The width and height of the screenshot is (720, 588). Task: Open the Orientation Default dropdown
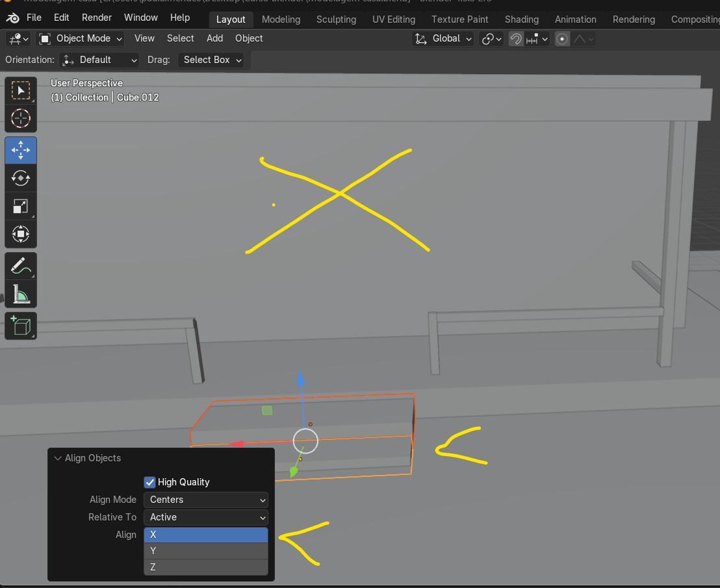click(99, 60)
